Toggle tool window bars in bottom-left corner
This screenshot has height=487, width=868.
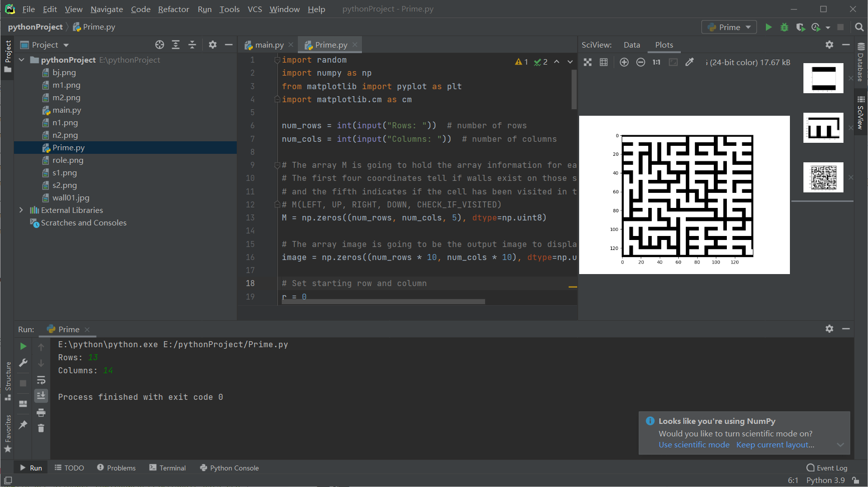[x=8, y=480]
